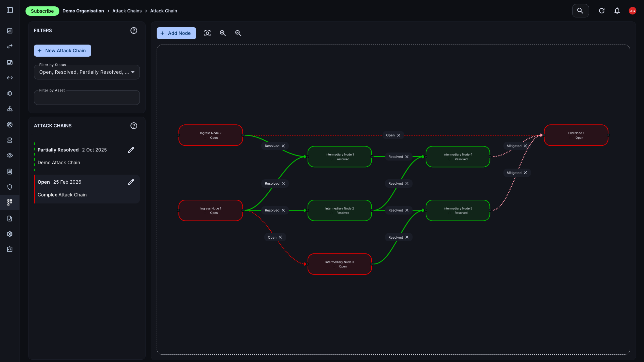Navigate to Demo Organisation breadcrumb
Viewport: 644px width, 362px height.
point(83,11)
